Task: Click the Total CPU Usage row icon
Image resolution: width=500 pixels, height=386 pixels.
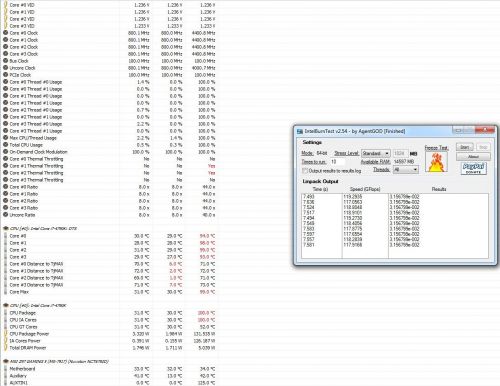Action: 5,145
